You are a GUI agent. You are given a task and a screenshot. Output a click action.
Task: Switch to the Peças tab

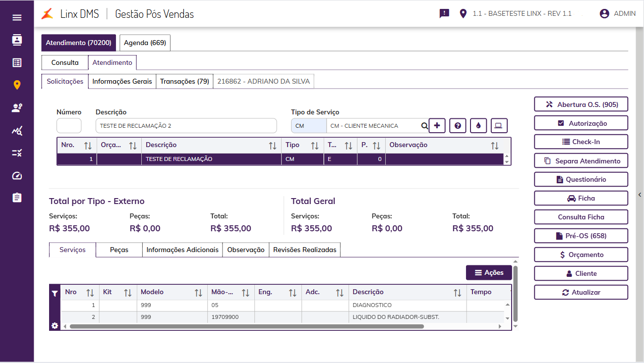119,250
